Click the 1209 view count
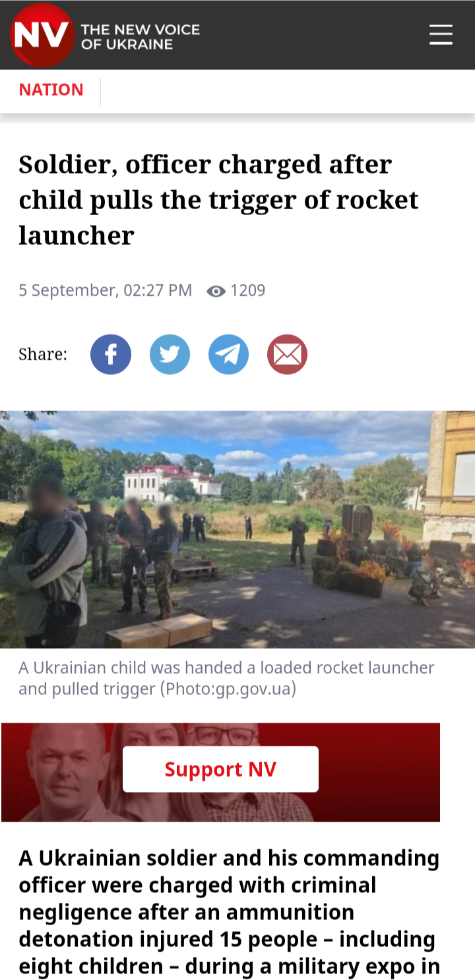The image size is (475, 980). [x=248, y=290]
